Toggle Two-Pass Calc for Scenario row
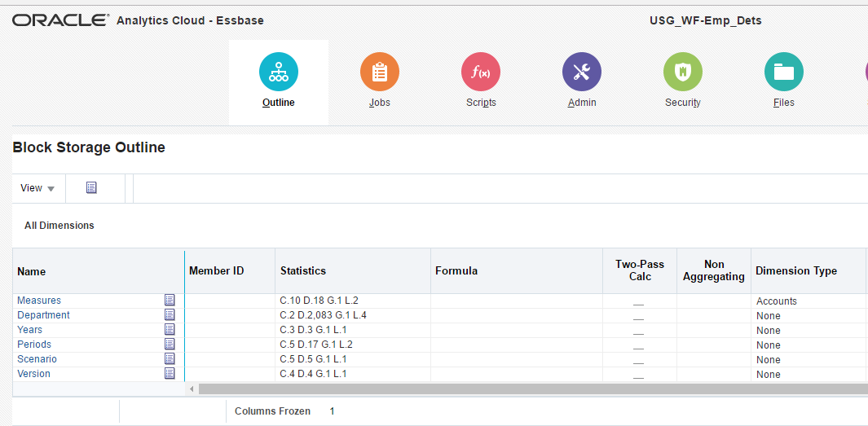Viewport: 868px width, 426px height. coord(639,360)
